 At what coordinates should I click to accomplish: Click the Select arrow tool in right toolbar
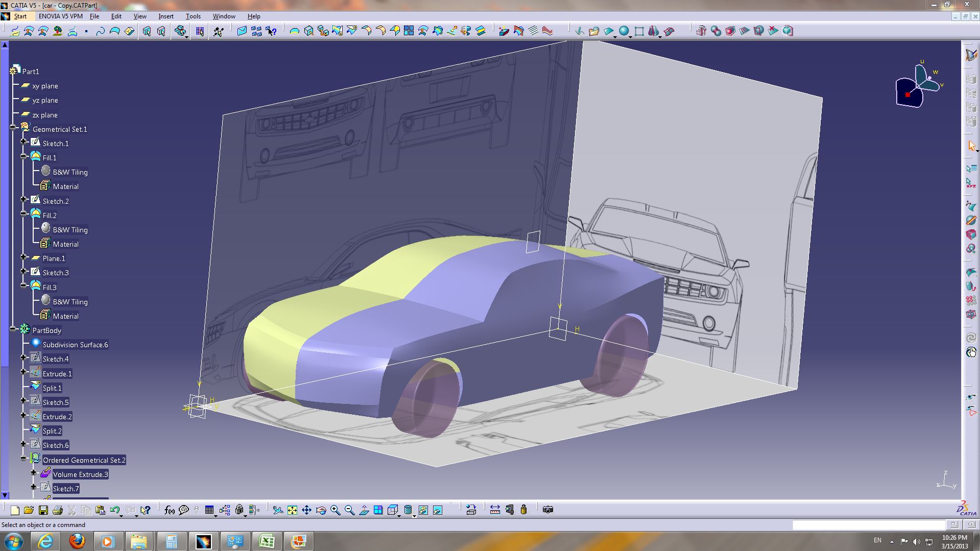click(x=971, y=146)
